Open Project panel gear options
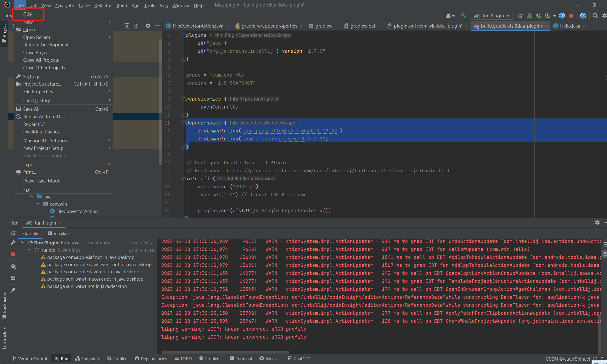The height and width of the screenshot is (364, 607). (x=148, y=26)
